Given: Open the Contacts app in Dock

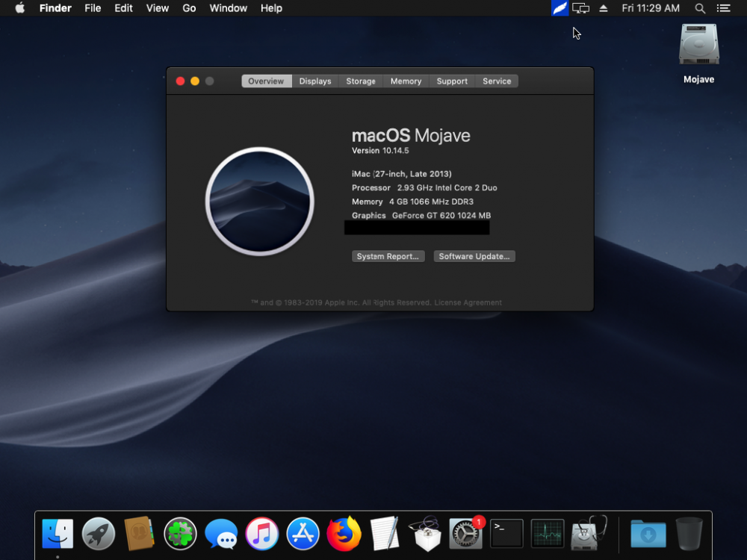Looking at the screenshot, I should click(139, 534).
